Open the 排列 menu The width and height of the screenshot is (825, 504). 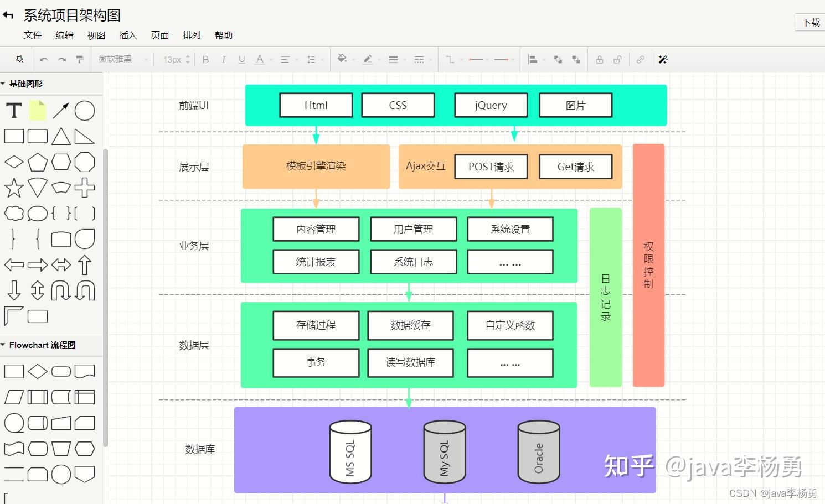pos(192,35)
